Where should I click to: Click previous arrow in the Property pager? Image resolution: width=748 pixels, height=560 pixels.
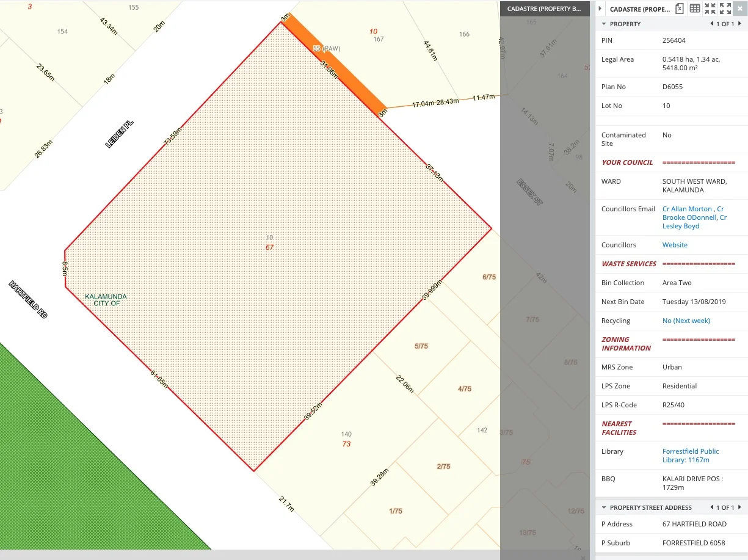point(712,24)
